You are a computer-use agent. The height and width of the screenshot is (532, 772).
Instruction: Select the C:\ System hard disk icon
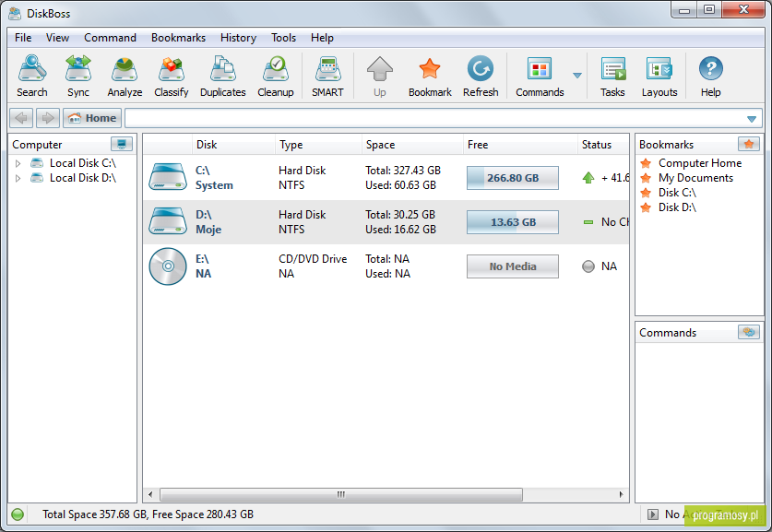click(168, 177)
